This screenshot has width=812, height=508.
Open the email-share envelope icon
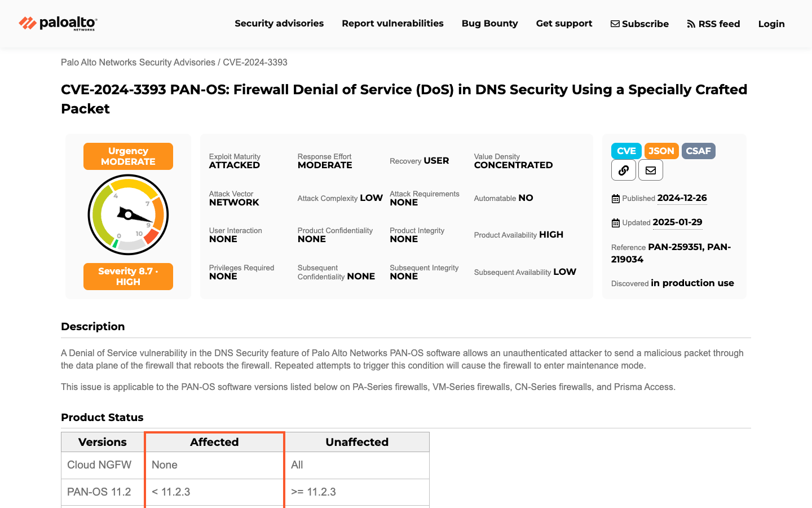[x=650, y=170]
